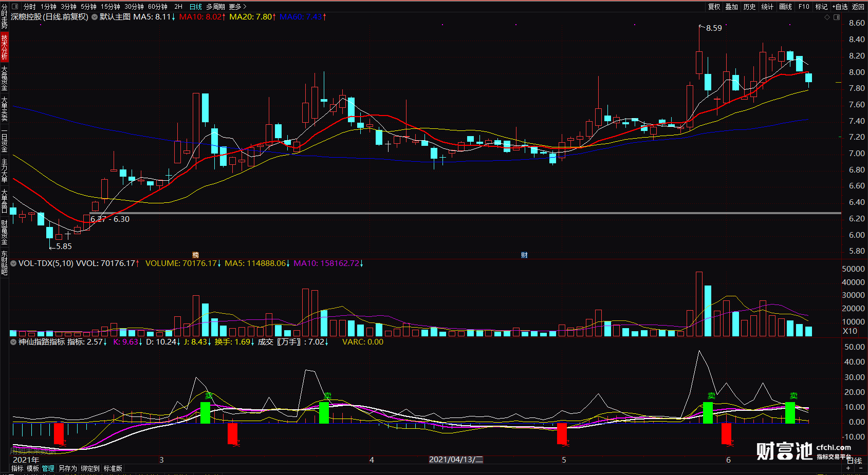Screen dimensions: 868x475
Task: Click the 叠加 overlay button
Action: coord(732,7)
